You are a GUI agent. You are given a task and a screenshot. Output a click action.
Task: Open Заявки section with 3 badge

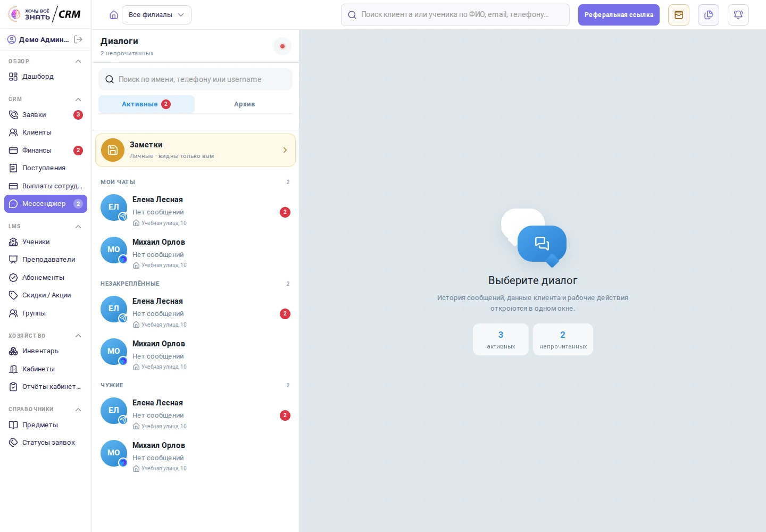[x=46, y=115]
